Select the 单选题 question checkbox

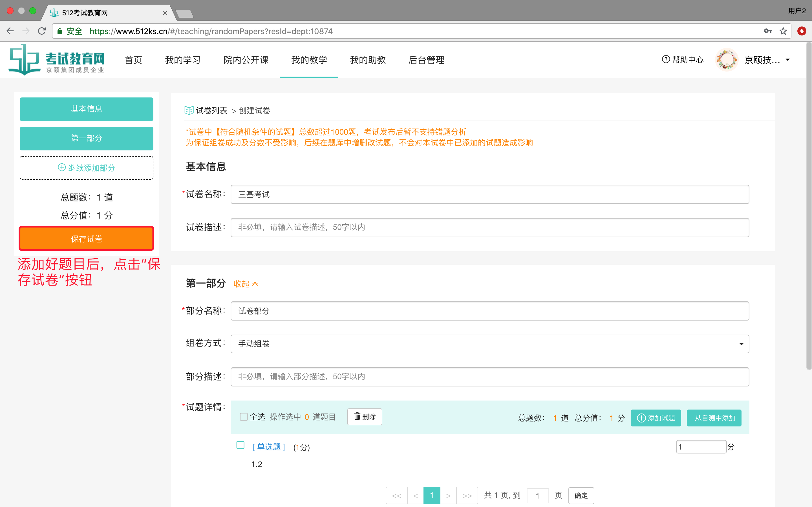240,445
